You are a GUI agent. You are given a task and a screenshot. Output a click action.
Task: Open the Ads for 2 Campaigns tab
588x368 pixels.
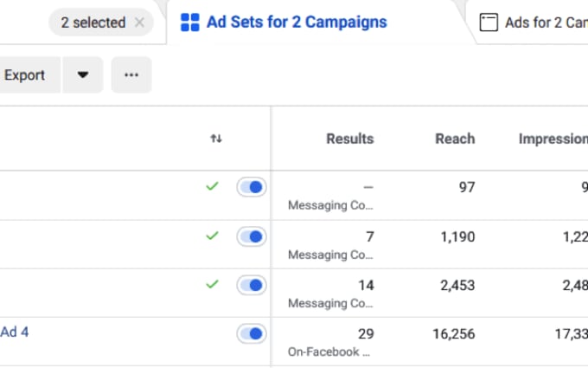click(x=545, y=23)
